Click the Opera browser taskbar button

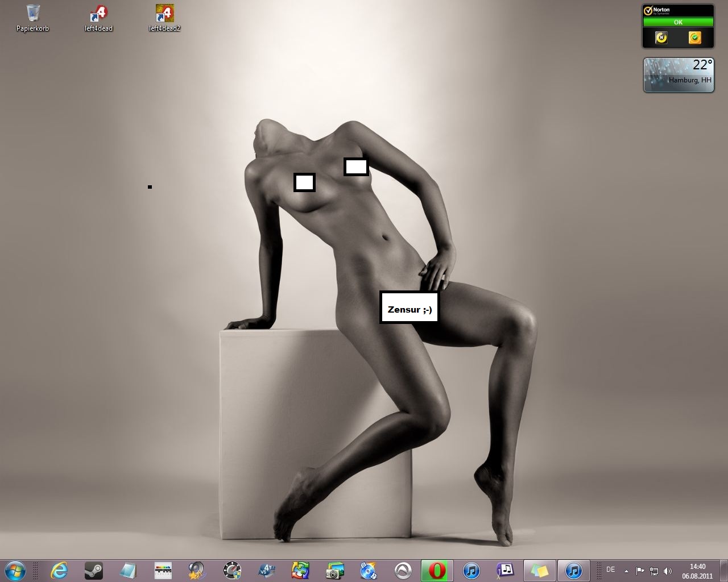pyautogui.click(x=437, y=570)
